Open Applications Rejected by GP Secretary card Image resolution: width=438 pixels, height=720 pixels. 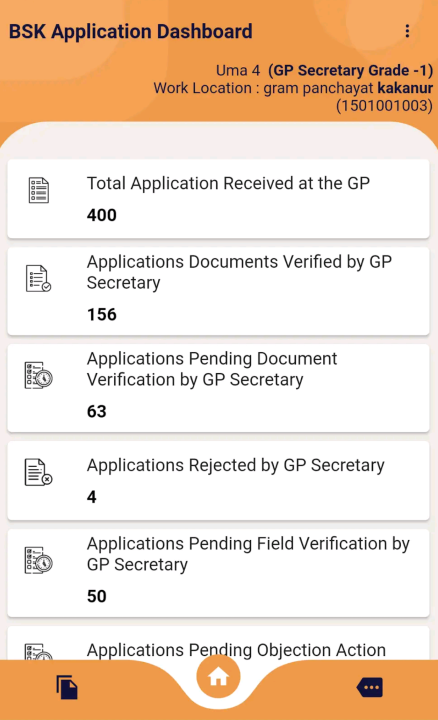(219, 481)
